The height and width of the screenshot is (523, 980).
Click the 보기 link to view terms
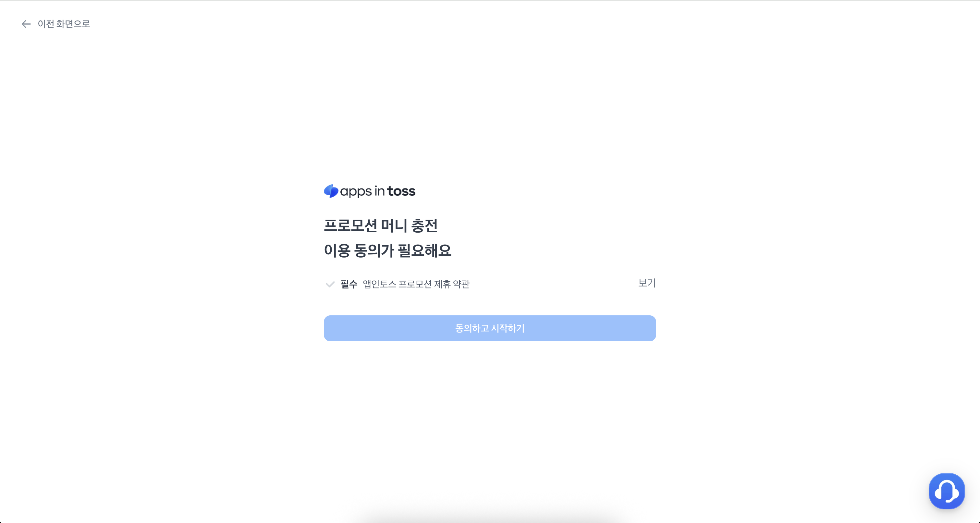click(x=647, y=283)
